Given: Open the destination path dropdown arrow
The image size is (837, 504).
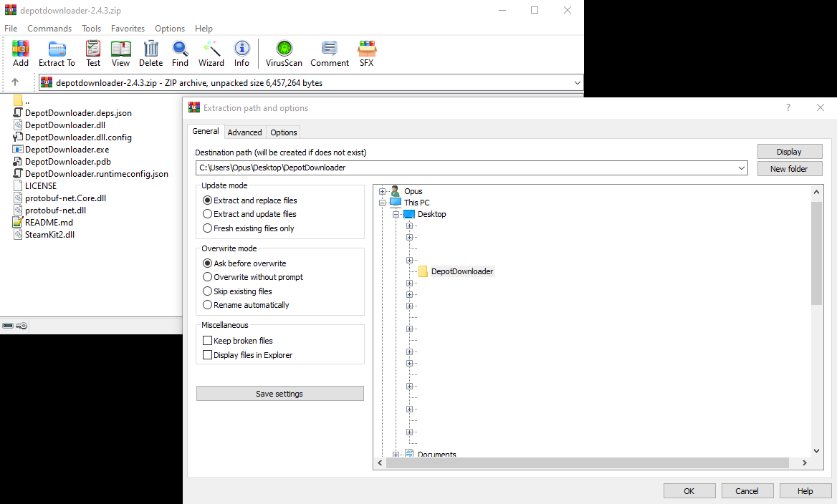Looking at the screenshot, I should pyautogui.click(x=742, y=168).
